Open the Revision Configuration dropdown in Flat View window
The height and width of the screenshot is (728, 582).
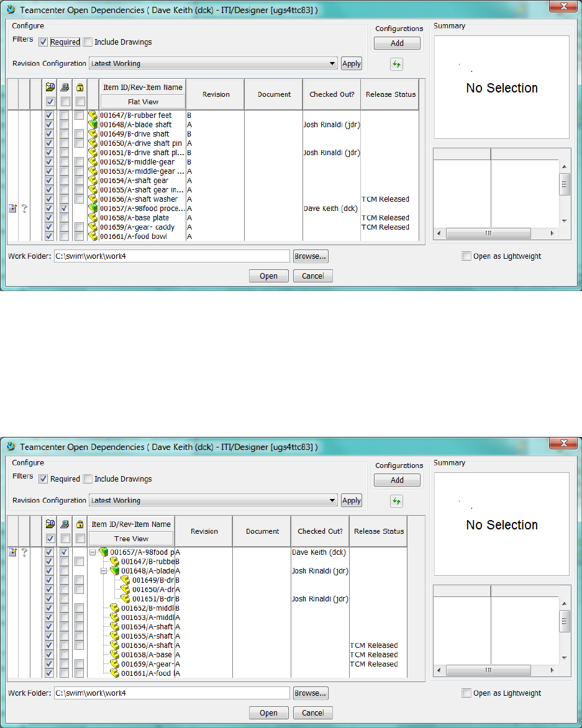(x=213, y=63)
